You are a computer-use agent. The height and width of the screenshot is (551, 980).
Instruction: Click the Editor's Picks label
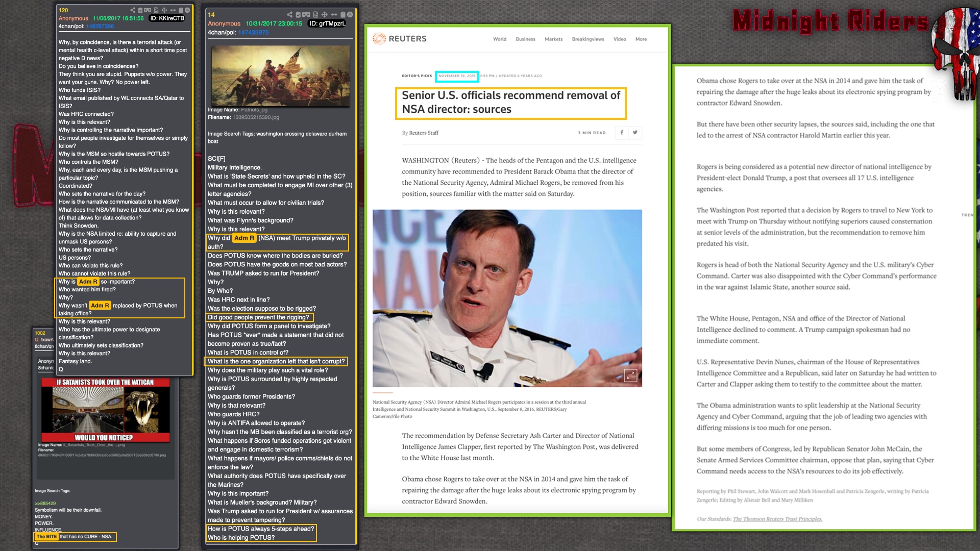pyautogui.click(x=416, y=76)
